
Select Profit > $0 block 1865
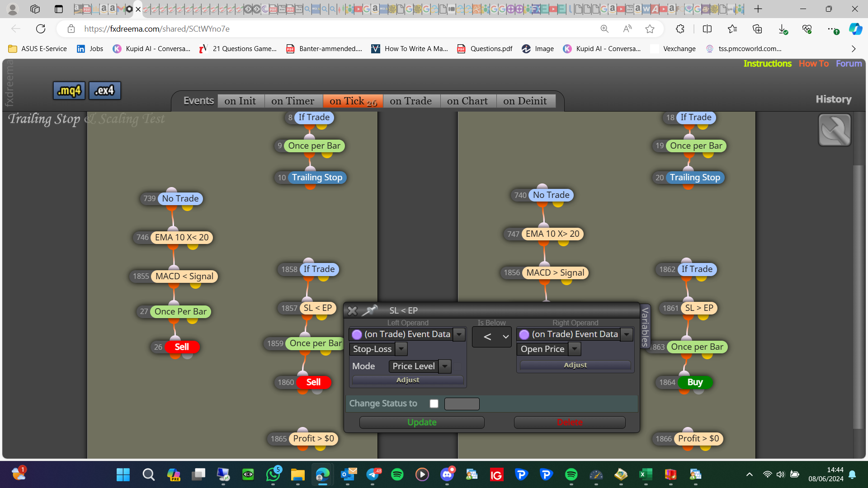pos(313,439)
